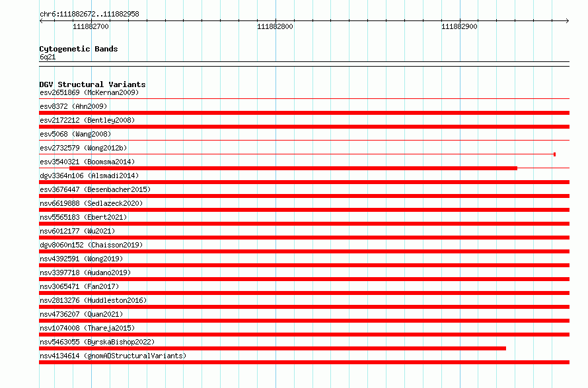Click the red bar under esv2172212 (Bentley2008)
588x388 pixels.
pyautogui.click(x=304, y=127)
